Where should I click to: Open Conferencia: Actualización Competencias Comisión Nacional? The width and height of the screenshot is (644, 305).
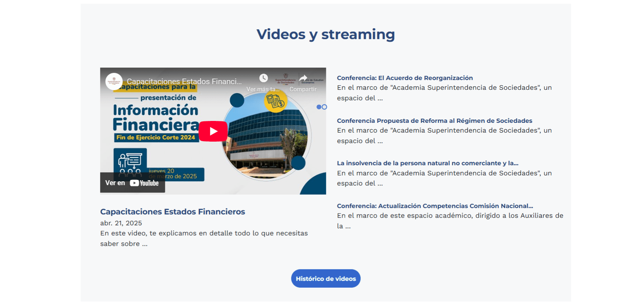(x=435, y=206)
